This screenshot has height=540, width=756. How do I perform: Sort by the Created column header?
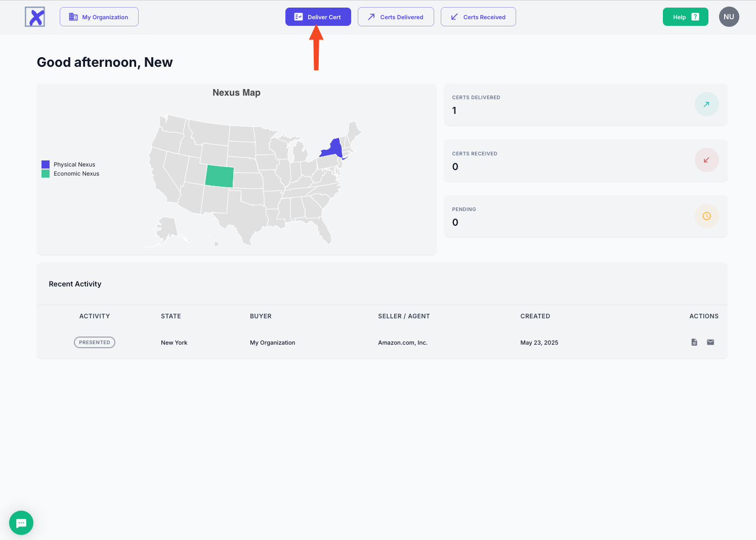[535, 316]
